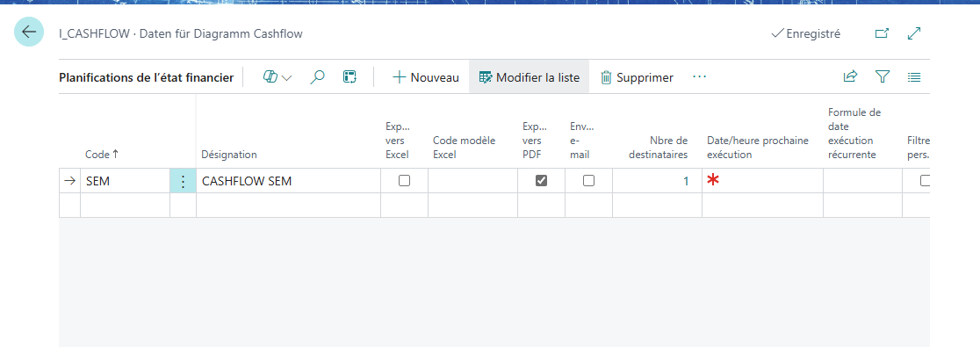The height and width of the screenshot is (347, 980).
Task: Click the CASHFLOW SEM designation cell
Action: tap(288, 181)
